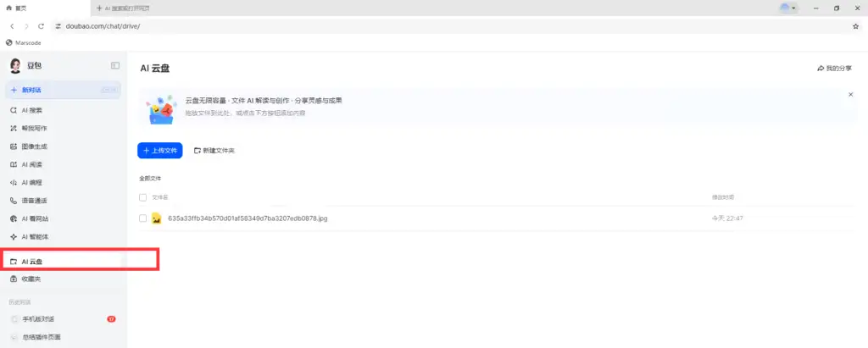Go forward in browser
Screen dimensions: 868x348
[26, 26]
